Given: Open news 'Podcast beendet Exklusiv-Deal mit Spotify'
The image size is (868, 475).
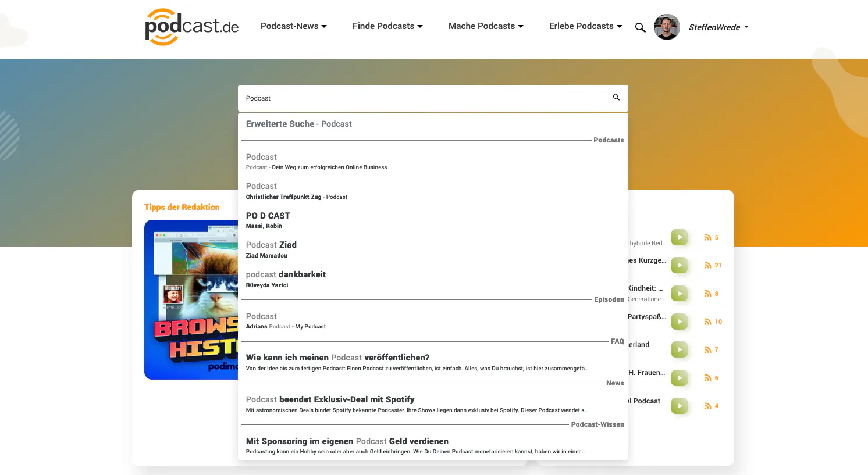Looking at the screenshot, I should (433, 404).
